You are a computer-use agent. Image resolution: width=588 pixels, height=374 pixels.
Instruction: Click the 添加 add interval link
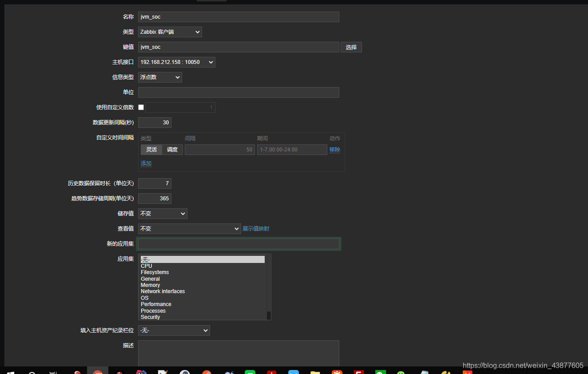[146, 163]
